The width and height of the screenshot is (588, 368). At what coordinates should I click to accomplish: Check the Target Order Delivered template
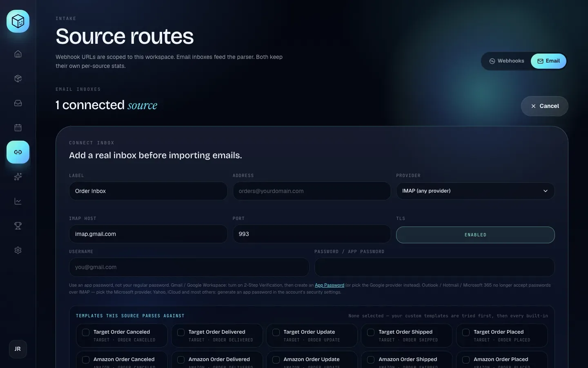click(x=181, y=332)
